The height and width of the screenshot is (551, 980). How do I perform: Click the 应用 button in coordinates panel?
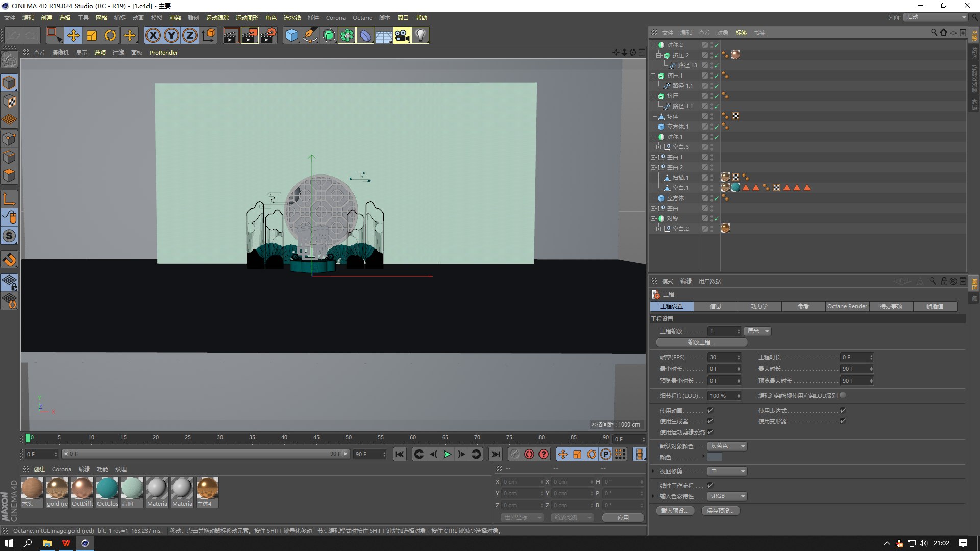(x=623, y=517)
